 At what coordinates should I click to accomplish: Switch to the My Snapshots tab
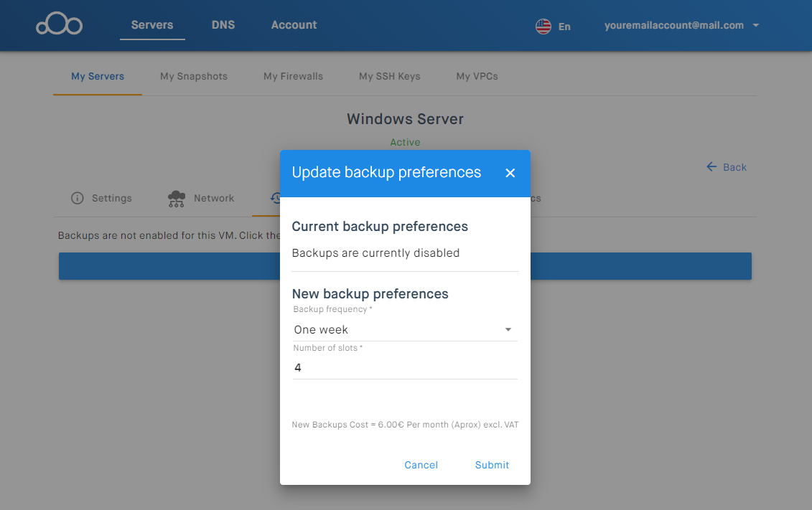tap(194, 76)
